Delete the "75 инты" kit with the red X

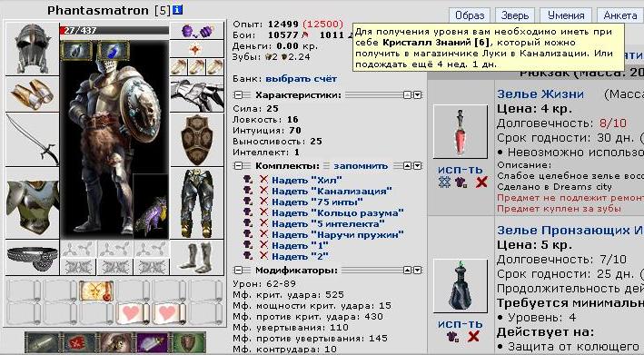[263, 201]
